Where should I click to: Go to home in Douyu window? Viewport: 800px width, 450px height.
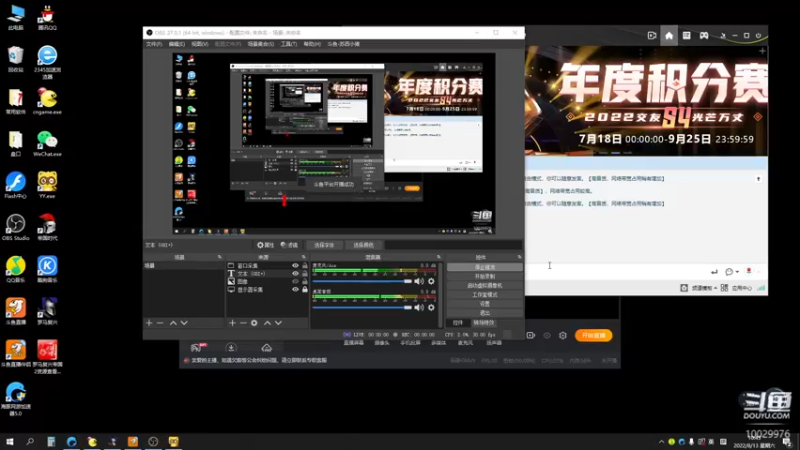coord(669,36)
